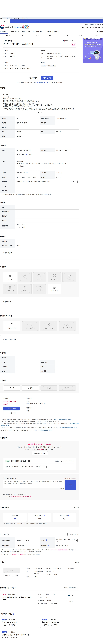Click the question text box for 채용 담당자
The height and width of the screenshot is (644, 103).
(34, 484)
